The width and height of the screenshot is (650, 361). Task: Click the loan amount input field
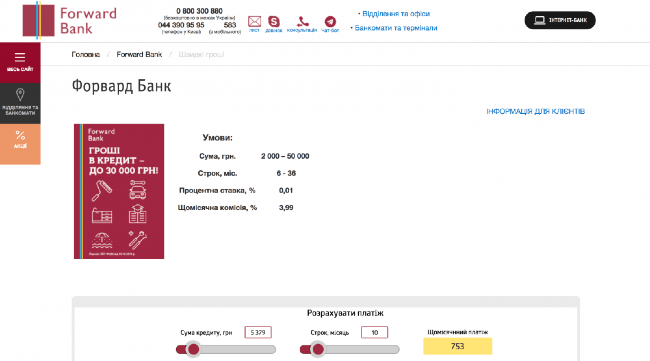[258, 332]
